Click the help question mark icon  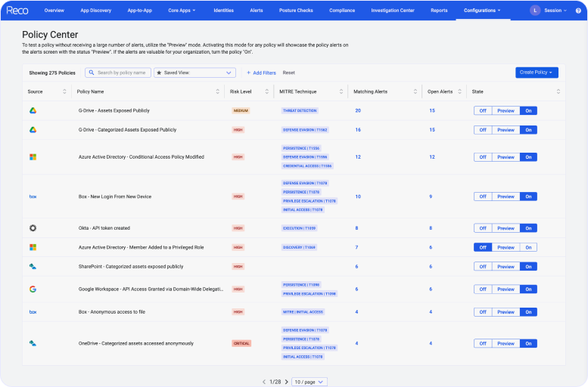[577, 11]
